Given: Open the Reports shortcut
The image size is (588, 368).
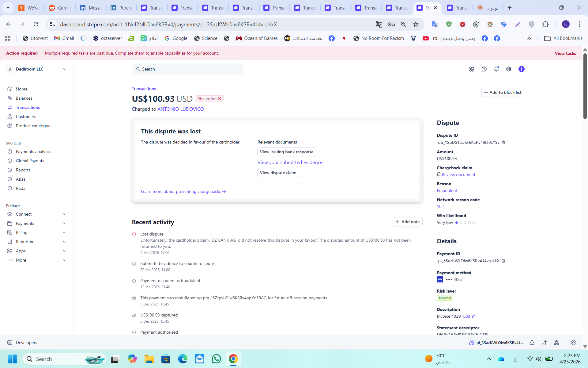Looking at the screenshot, I should [23, 170].
